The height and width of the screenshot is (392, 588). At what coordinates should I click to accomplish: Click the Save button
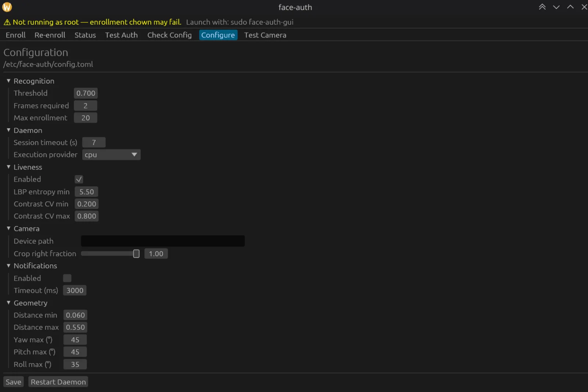[14, 382]
